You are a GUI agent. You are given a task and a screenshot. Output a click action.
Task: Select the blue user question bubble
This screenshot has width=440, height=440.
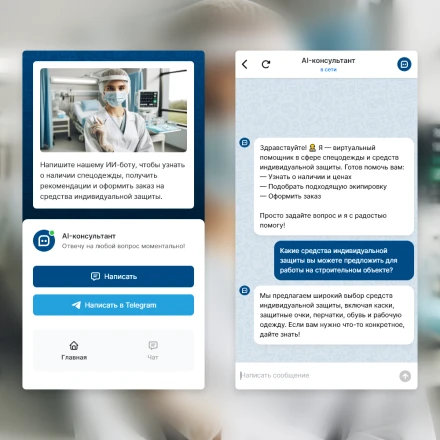pyautogui.click(x=344, y=260)
